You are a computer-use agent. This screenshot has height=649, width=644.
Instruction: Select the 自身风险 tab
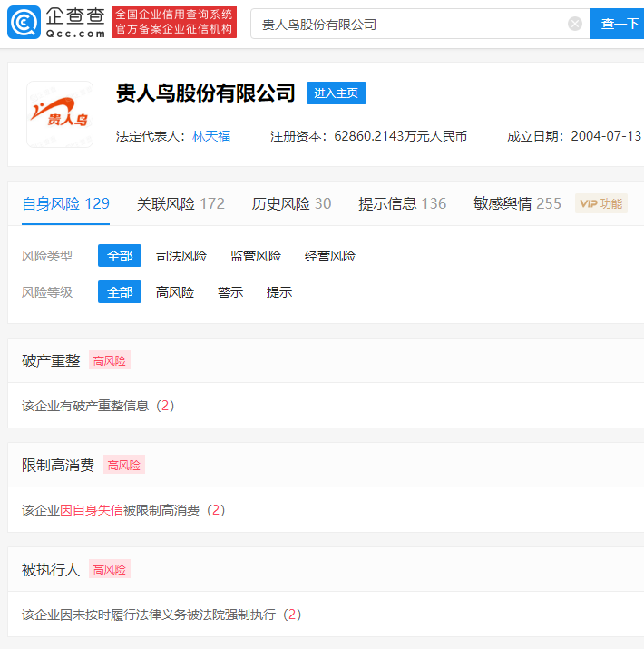click(x=65, y=203)
